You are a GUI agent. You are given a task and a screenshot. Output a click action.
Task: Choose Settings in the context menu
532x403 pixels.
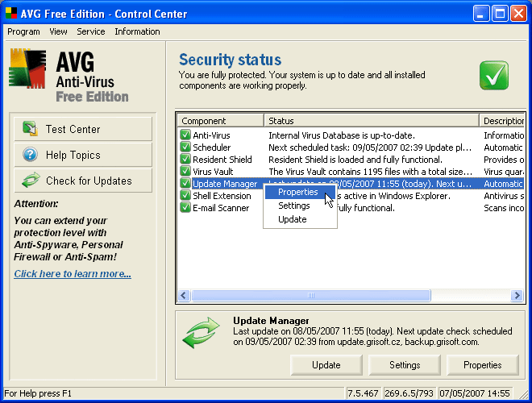click(300, 206)
